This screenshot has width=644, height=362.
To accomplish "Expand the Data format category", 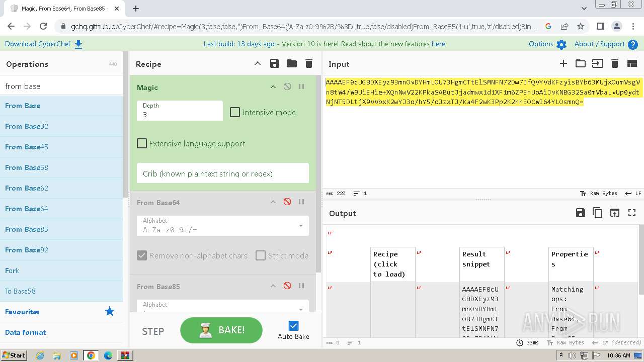I will 61,332.
